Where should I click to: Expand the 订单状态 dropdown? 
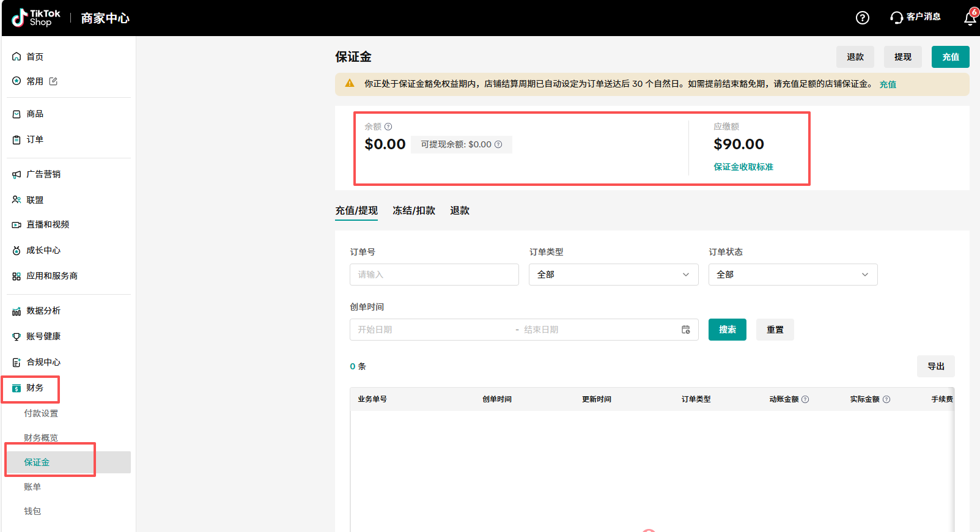click(x=792, y=275)
